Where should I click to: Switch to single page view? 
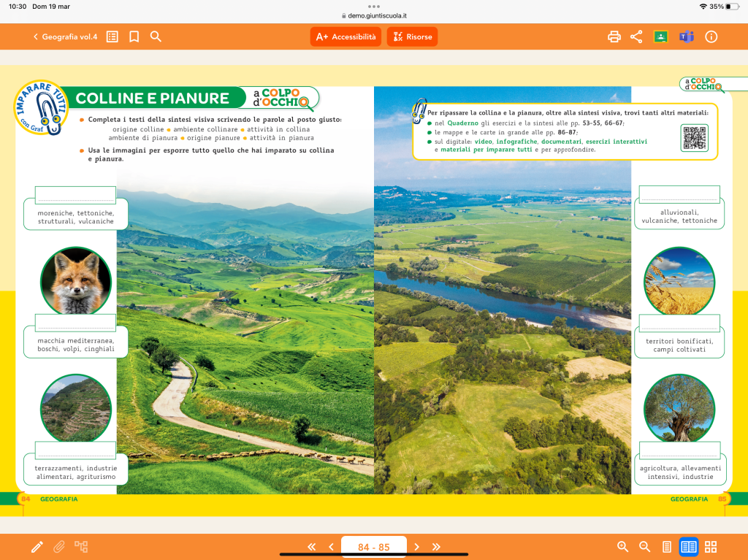pos(667,547)
